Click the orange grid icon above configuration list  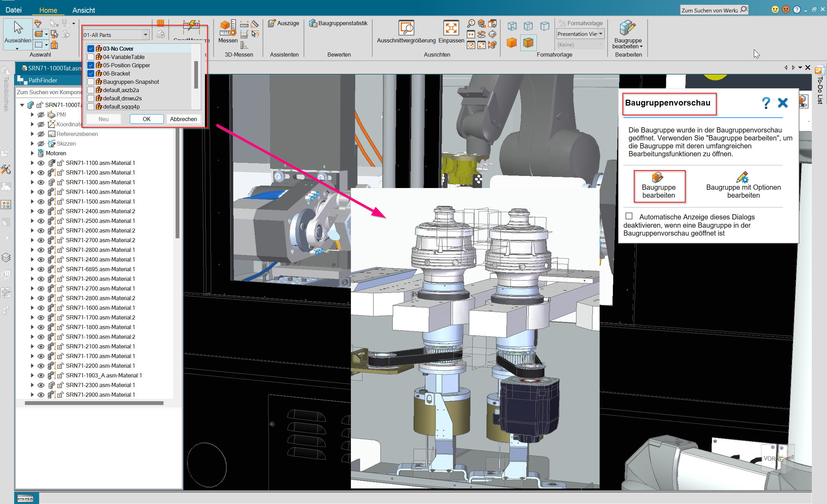point(160,23)
